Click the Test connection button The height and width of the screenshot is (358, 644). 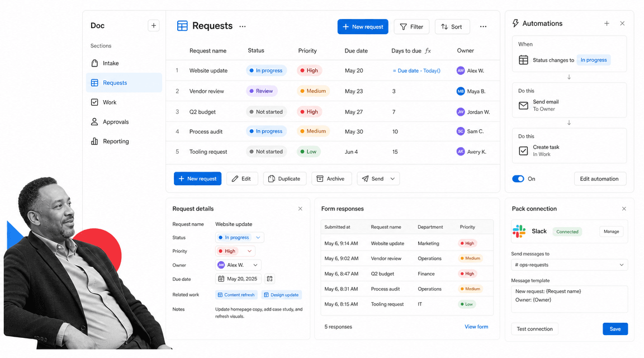pos(534,329)
